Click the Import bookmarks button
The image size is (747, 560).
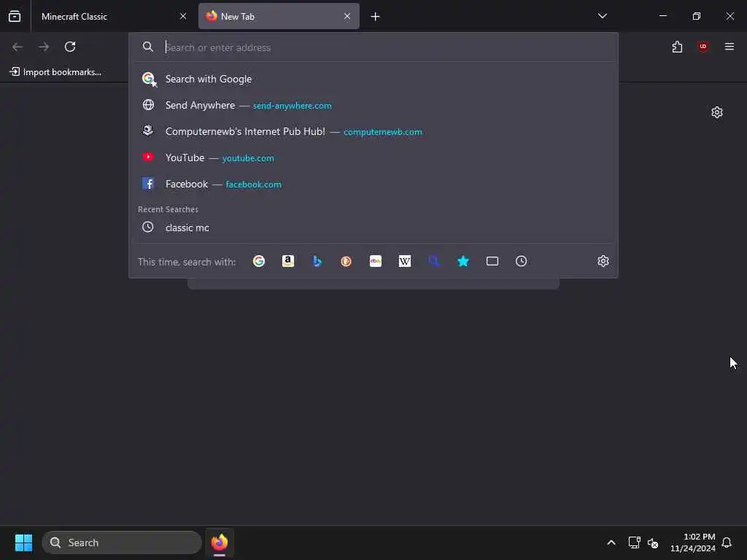coord(55,72)
